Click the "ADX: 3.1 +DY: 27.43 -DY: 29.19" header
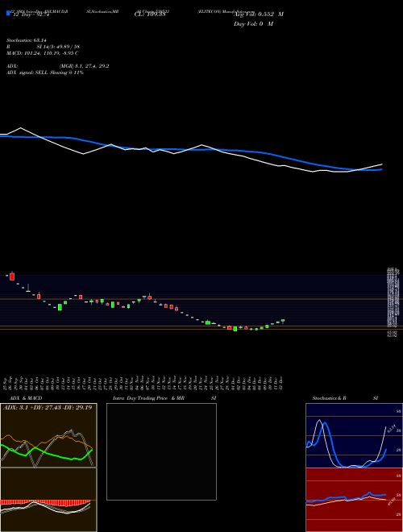The image size is (403, 532). [48, 408]
